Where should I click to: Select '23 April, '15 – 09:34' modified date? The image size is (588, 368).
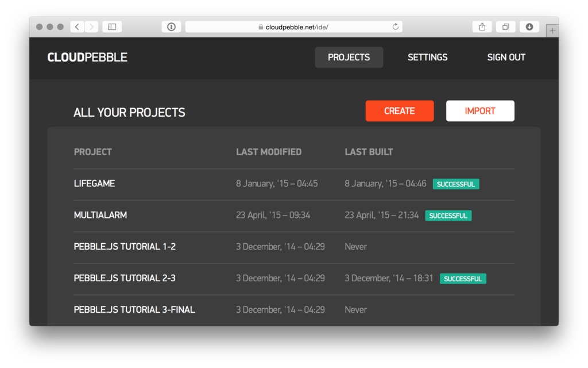tap(273, 215)
